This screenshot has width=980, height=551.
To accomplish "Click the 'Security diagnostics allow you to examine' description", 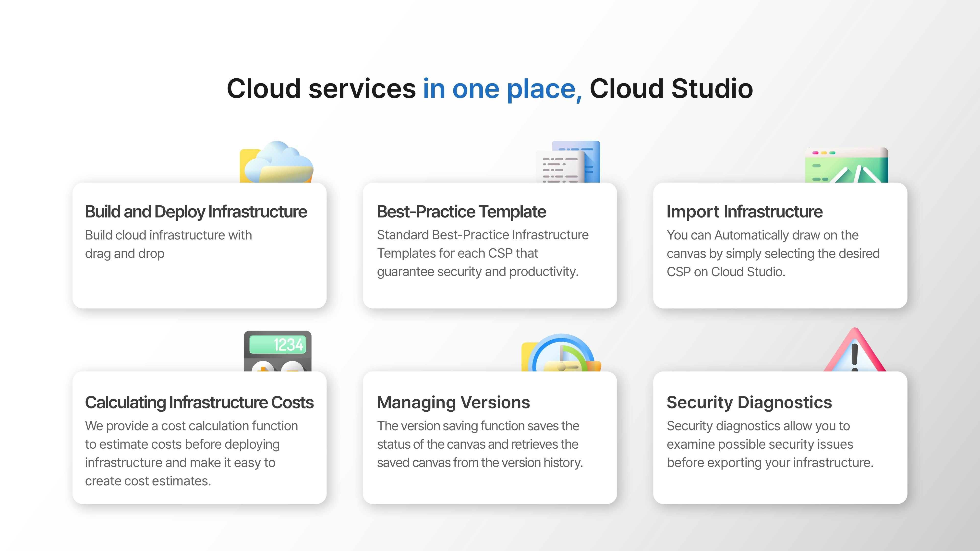I will click(x=770, y=444).
